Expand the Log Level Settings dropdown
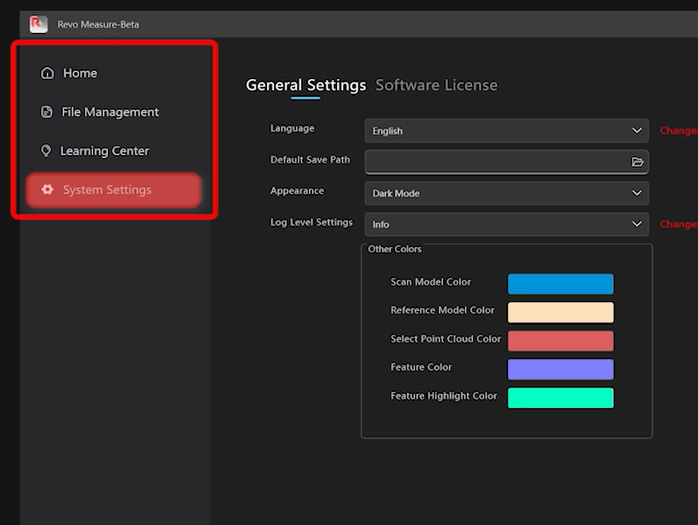 click(506, 224)
